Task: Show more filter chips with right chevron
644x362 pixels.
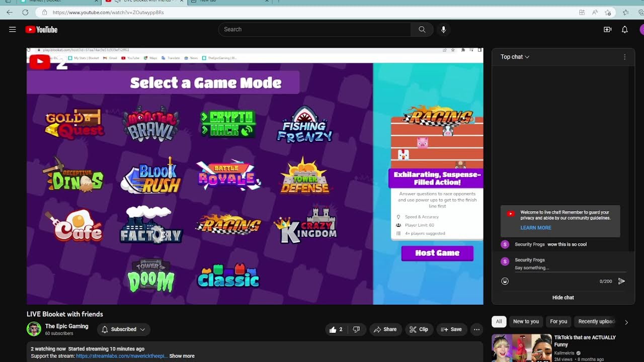Action: 626,322
